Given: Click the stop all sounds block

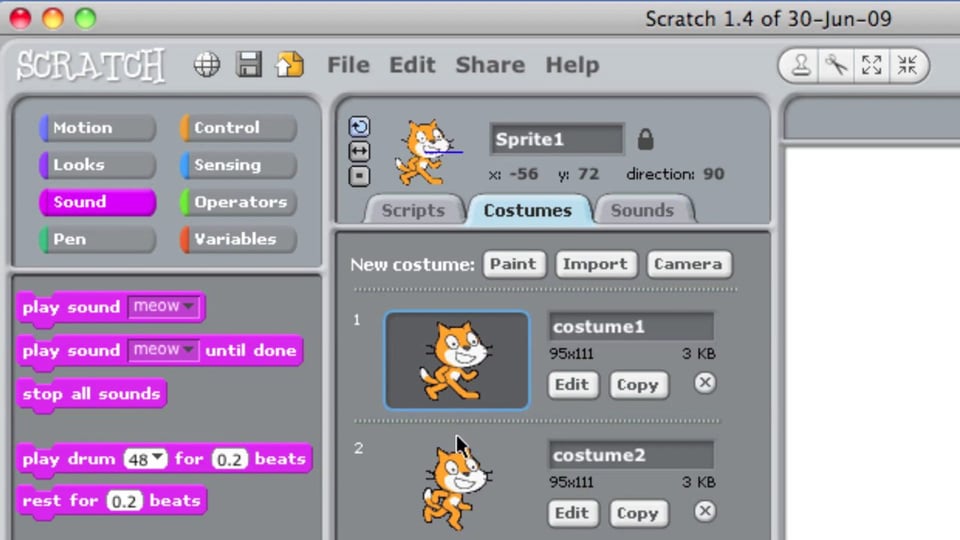Looking at the screenshot, I should (x=92, y=394).
